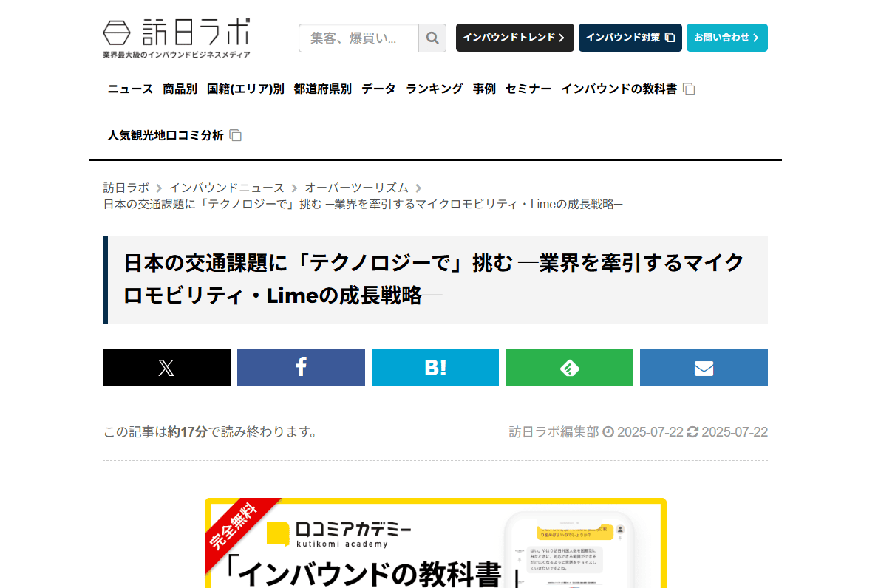Click external-window icon beside インバウンドの教科書
The height and width of the screenshot is (588, 878).
click(690, 89)
